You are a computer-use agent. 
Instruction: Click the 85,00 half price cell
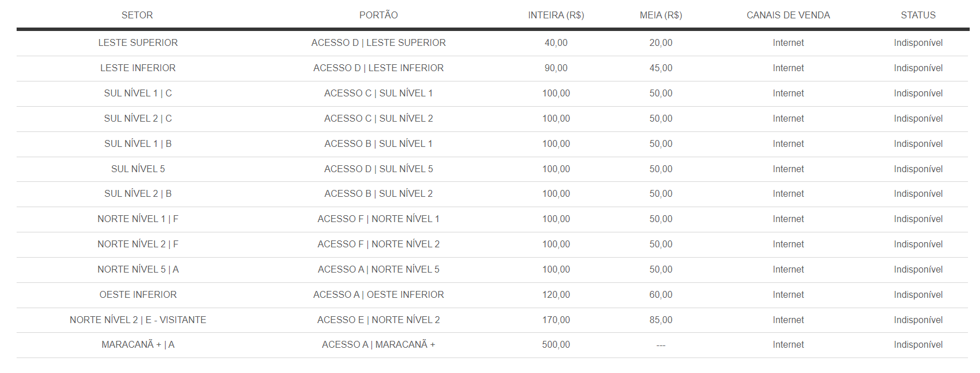661,320
